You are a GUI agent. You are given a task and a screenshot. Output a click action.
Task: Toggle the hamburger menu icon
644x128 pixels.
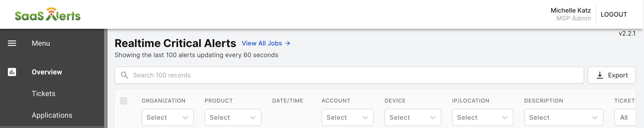(x=12, y=43)
